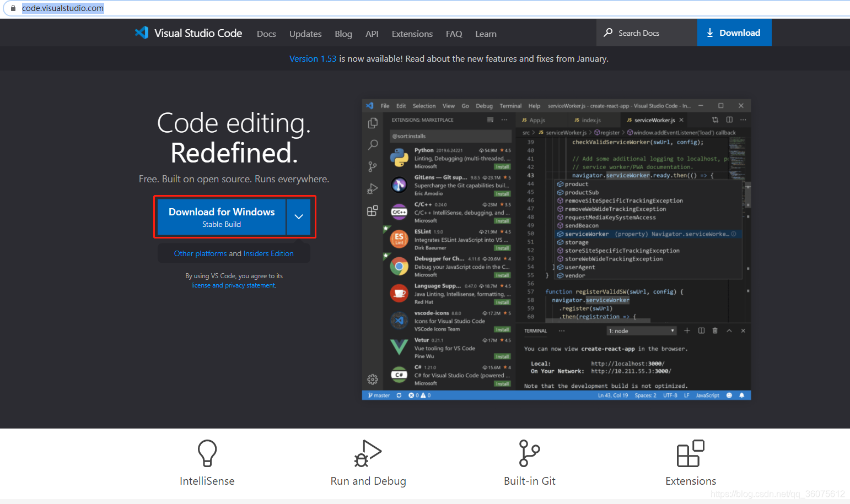The image size is (850, 504).
Task: Click the split terminal icon
Action: 701,330
